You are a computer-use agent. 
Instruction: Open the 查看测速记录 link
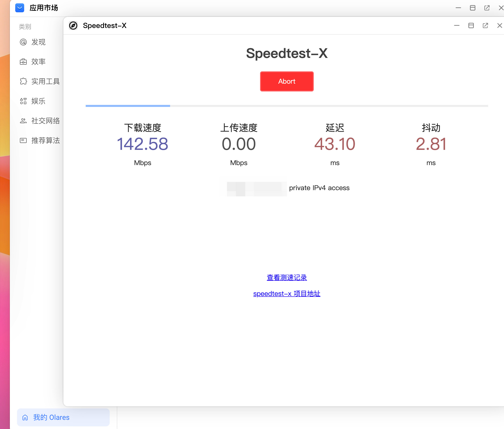[x=286, y=277]
